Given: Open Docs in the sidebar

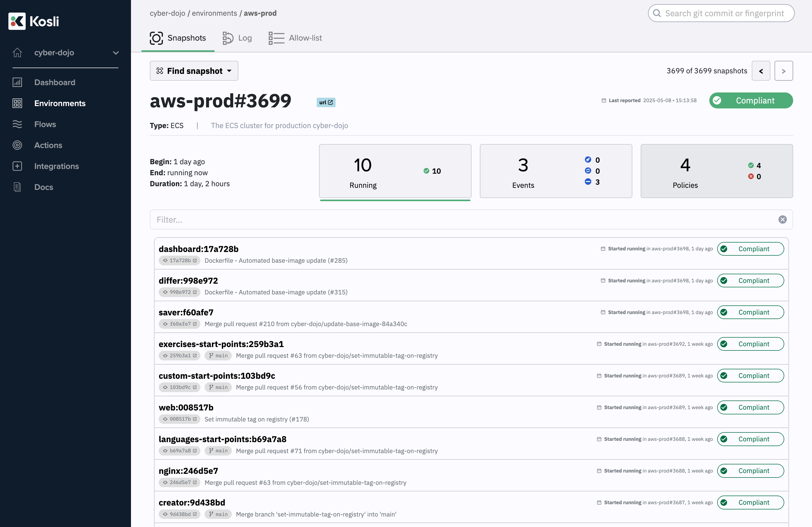Looking at the screenshot, I should [x=44, y=187].
